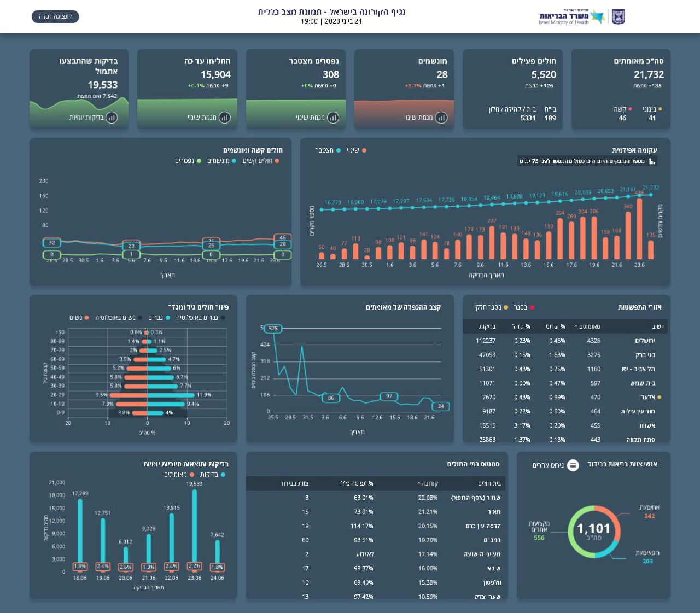The width and height of the screenshot is (700, 613).
Task: Click the daily tests chart icon (בדיקות יומיות)
Action: pyautogui.click(x=112, y=118)
